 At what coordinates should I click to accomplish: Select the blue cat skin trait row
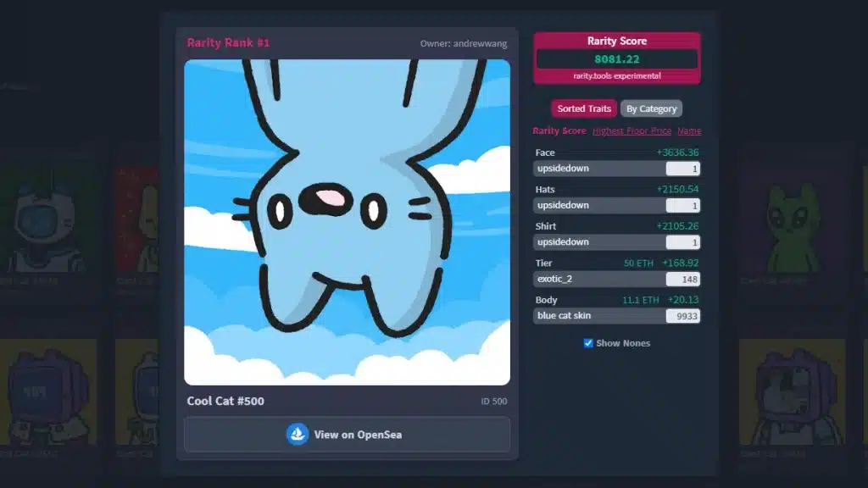(617, 315)
